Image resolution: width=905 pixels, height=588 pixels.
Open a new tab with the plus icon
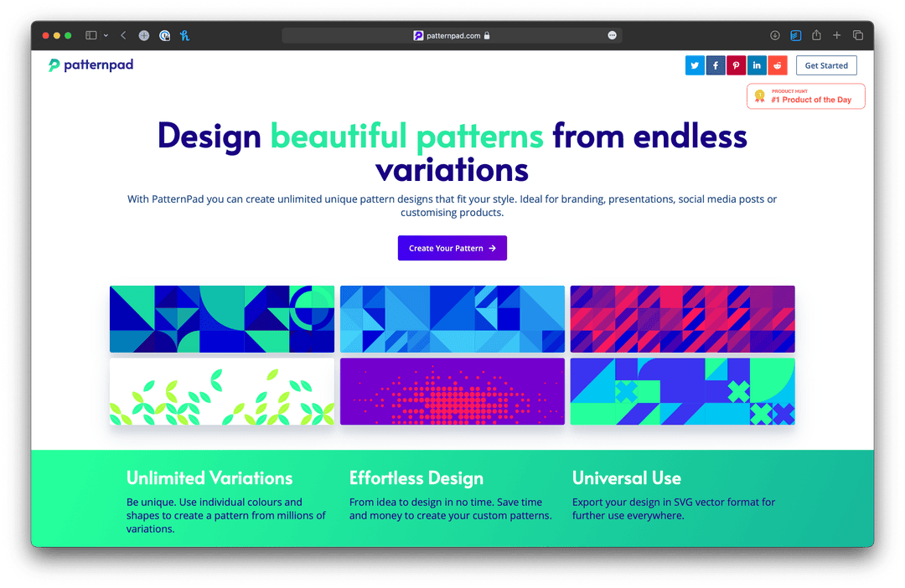point(836,35)
